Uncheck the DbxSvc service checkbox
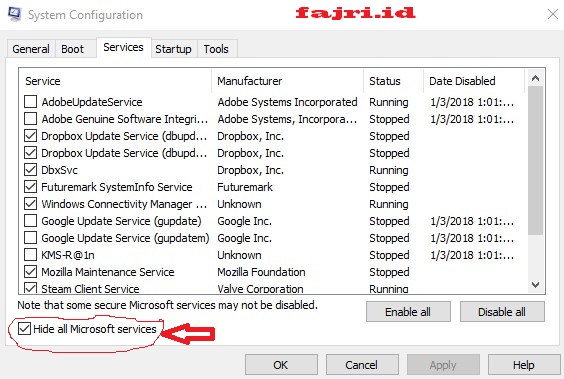This screenshot has height=379, width=564. (x=31, y=170)
